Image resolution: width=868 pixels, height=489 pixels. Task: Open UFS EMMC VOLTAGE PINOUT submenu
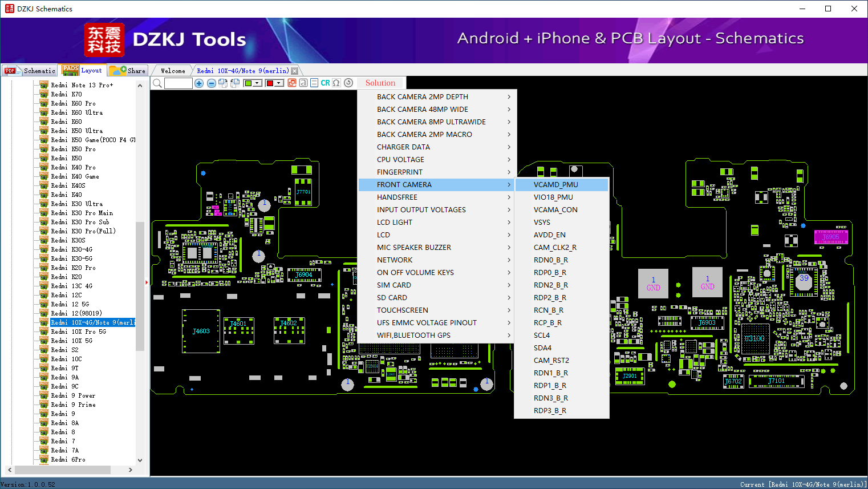[437, 323]
